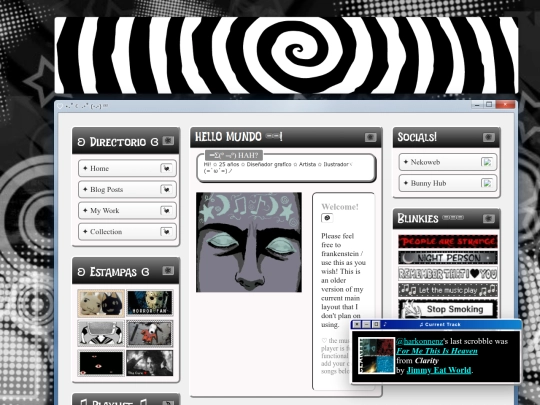
Task: Minimize the Current Track popup window
Action: (366, 324)
